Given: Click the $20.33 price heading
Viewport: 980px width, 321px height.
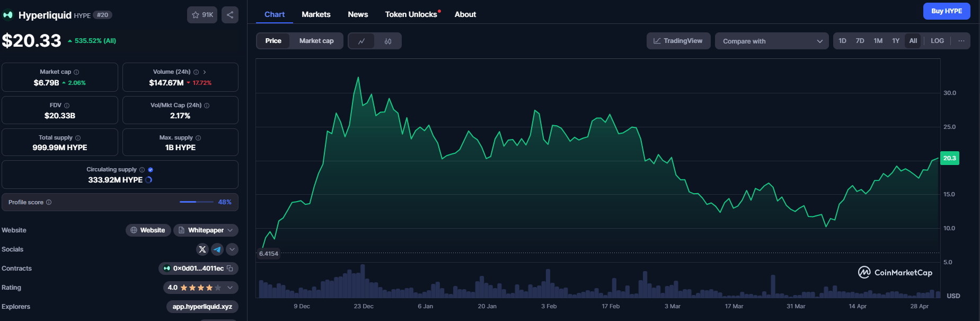Looking at the screenshot, I should (32, 41).
